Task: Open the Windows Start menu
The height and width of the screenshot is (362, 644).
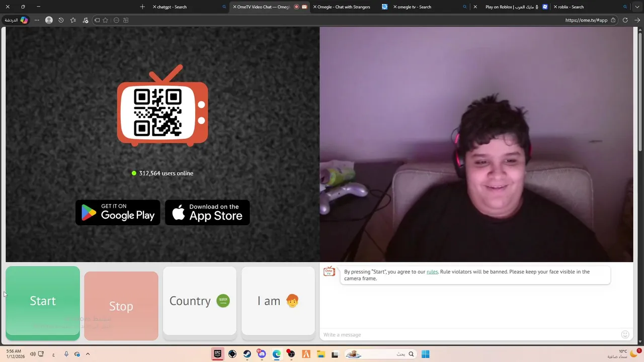Action: pos(425,354)
